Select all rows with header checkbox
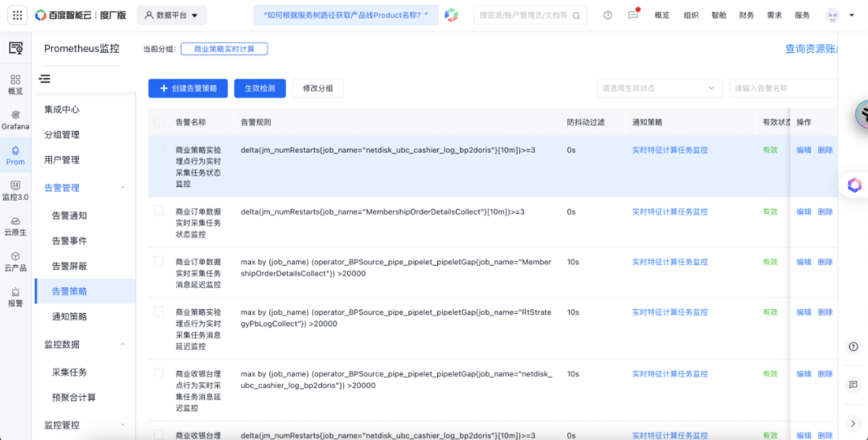 tap(159, 121)
